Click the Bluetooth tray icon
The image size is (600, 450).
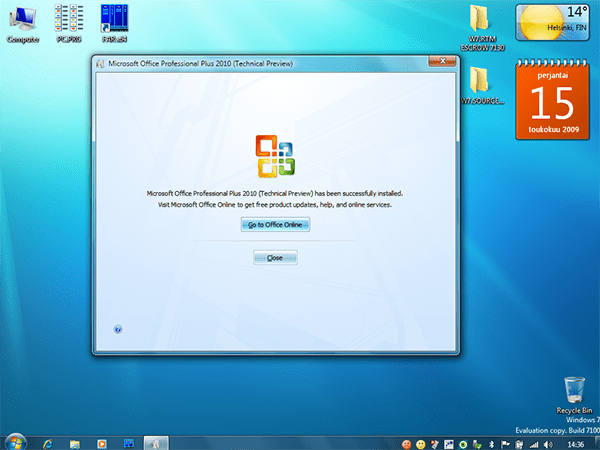492,444
